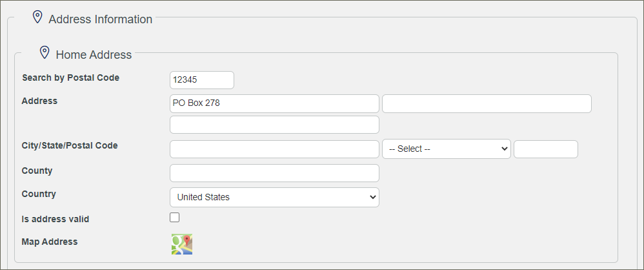Image resolution: width=644 pixels, height=270 pixels.
Task: Click the Address Information section heading
Action: 101,19
